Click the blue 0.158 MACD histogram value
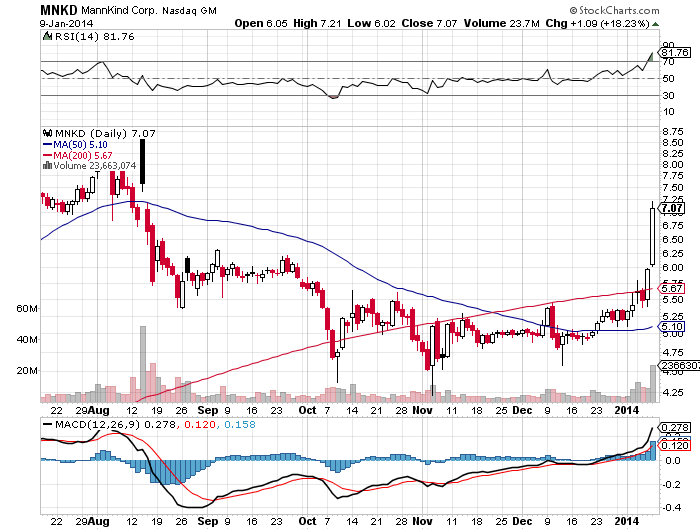700x530 pixels. 240,424
